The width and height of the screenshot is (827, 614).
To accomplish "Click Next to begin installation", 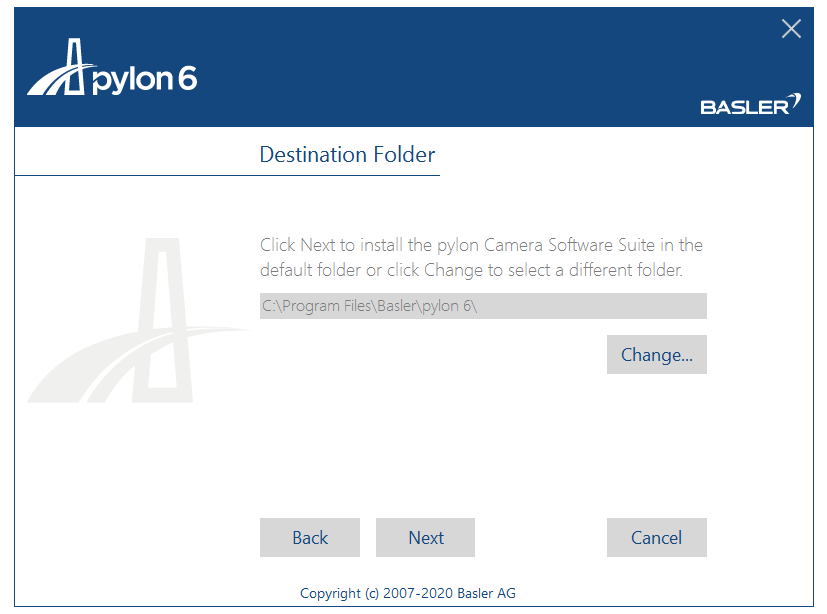I will (425, 537).
